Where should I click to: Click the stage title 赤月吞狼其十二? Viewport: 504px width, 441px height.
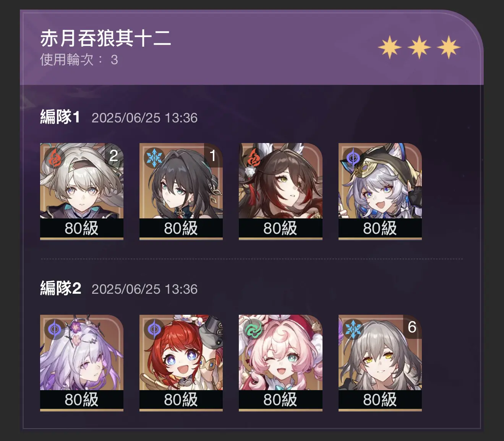pos(105,38)
